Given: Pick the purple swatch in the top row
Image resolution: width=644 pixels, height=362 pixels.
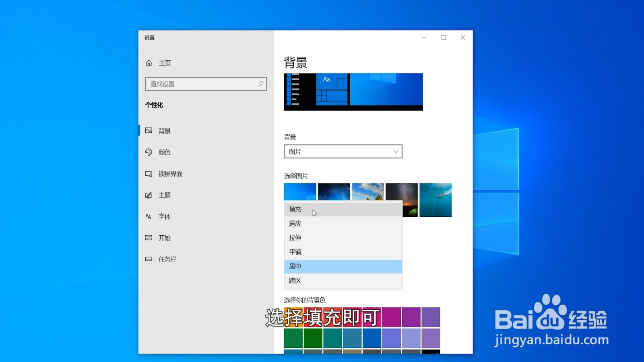Looking at the screenshot, I should coord(411,317).
